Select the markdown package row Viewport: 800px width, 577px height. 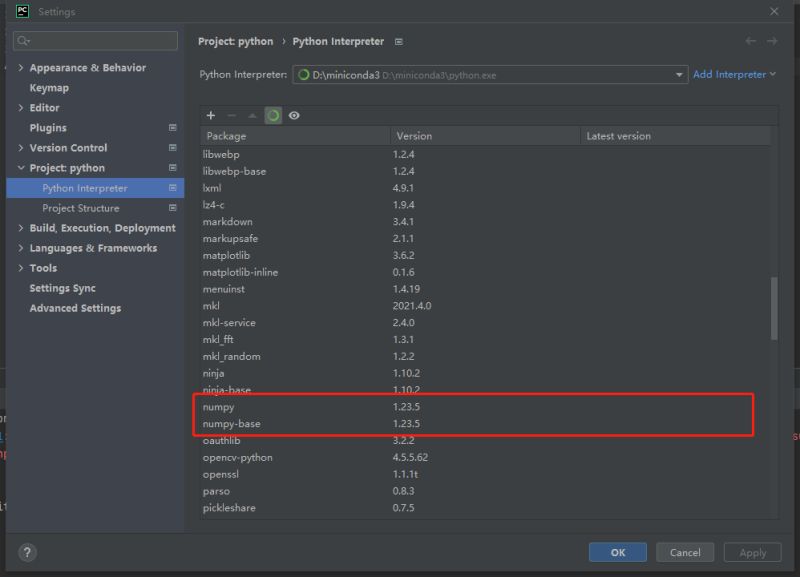485,221
